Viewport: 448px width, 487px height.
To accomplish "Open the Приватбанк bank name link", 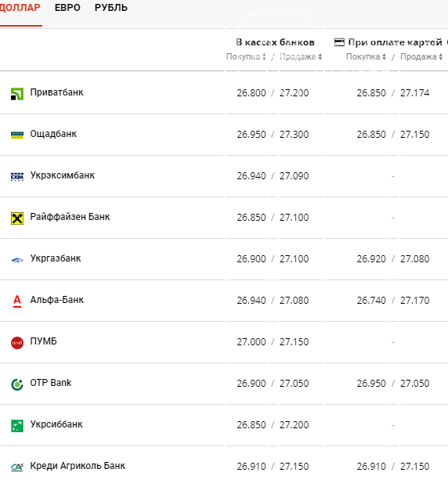I will (x=56, y=92).
